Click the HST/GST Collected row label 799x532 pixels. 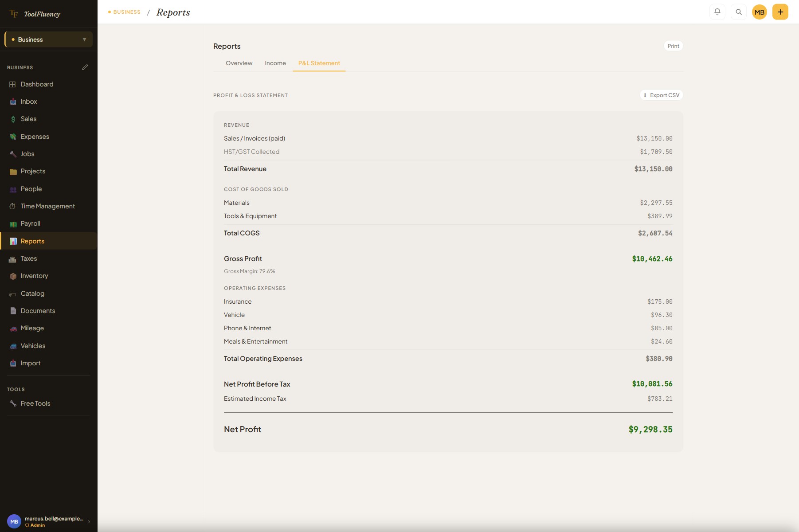[251, 152]
